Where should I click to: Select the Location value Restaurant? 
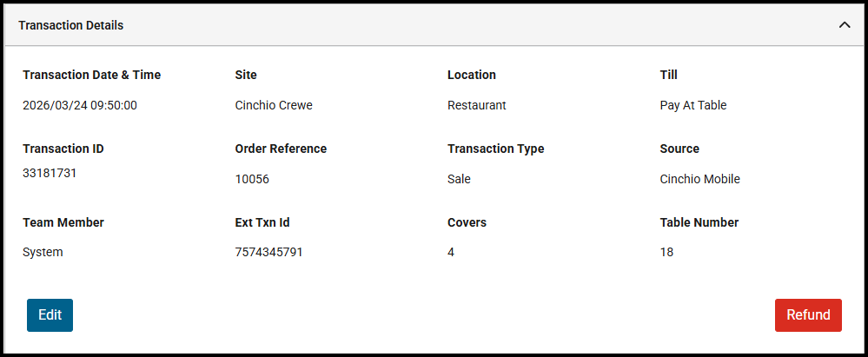pos(476,105)
